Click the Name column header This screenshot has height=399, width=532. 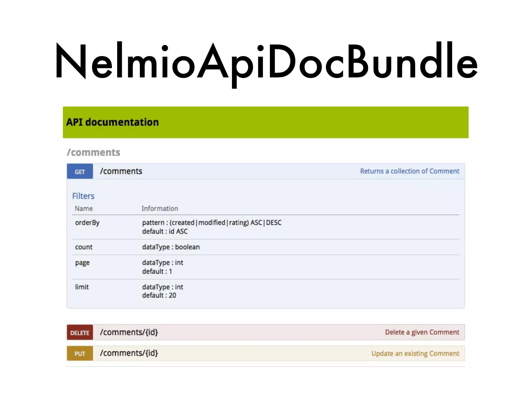[x=84, y=209]
